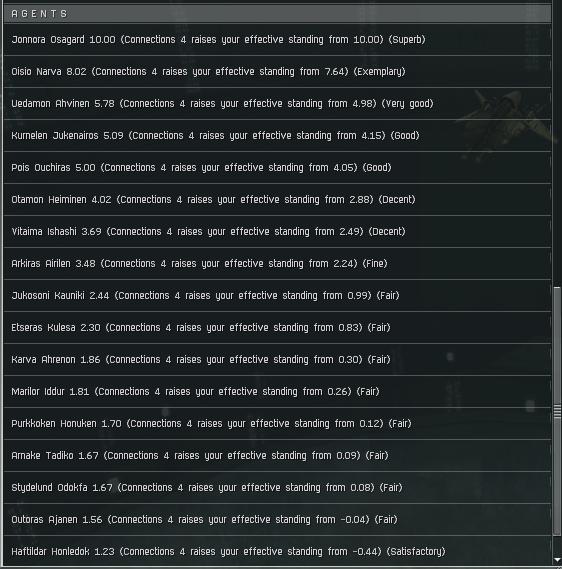This screenshot has height=569, width=562.
Task: Open Karva Ahrenon agent entry
Action: pyautogui.click(x=278, y=359)
